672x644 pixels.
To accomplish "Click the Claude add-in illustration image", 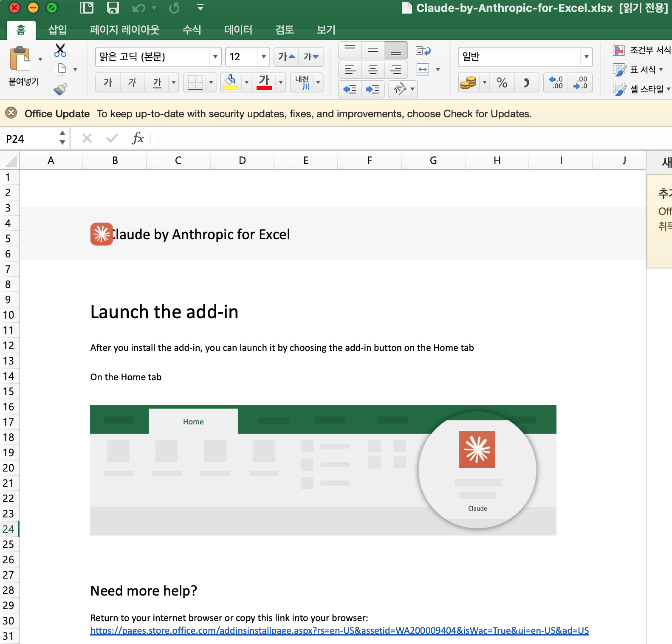I will [323, 470].
